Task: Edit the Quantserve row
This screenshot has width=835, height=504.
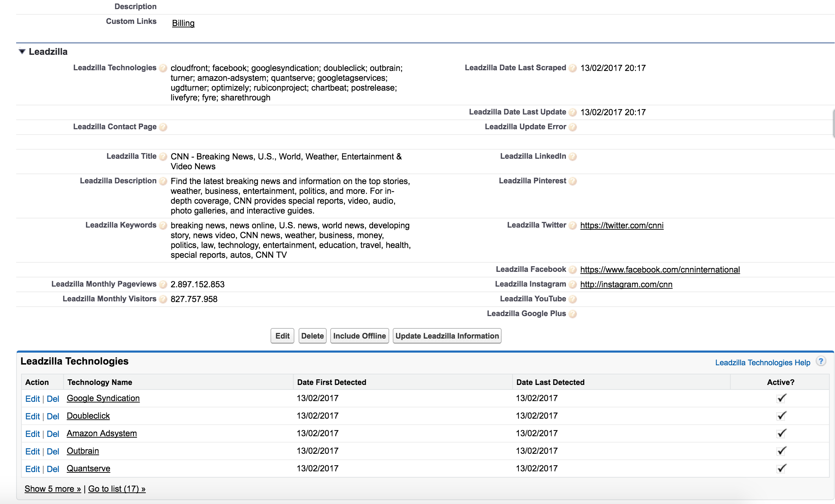Action: coord(32,469)
